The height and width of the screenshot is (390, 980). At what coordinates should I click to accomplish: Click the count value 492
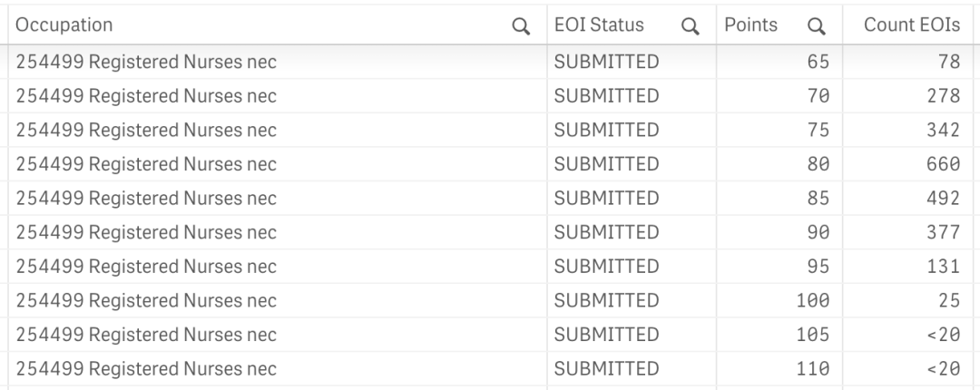(943, 198)
